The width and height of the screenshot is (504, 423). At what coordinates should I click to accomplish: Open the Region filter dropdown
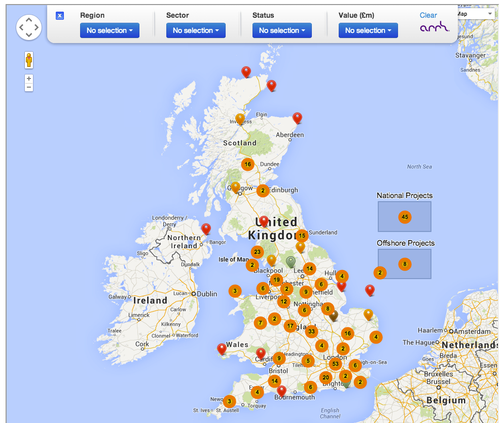(x=110, y=30)
